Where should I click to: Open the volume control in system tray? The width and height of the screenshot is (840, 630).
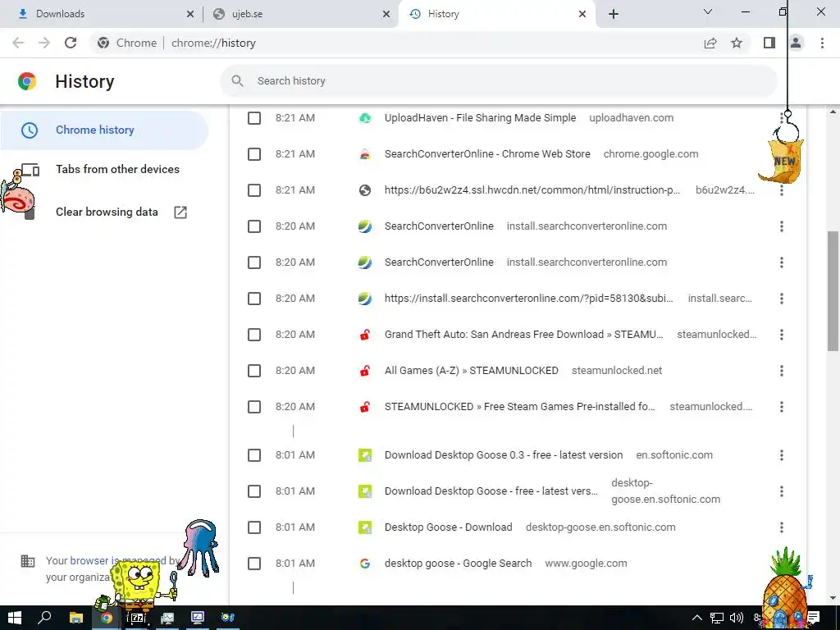[737, 618]
